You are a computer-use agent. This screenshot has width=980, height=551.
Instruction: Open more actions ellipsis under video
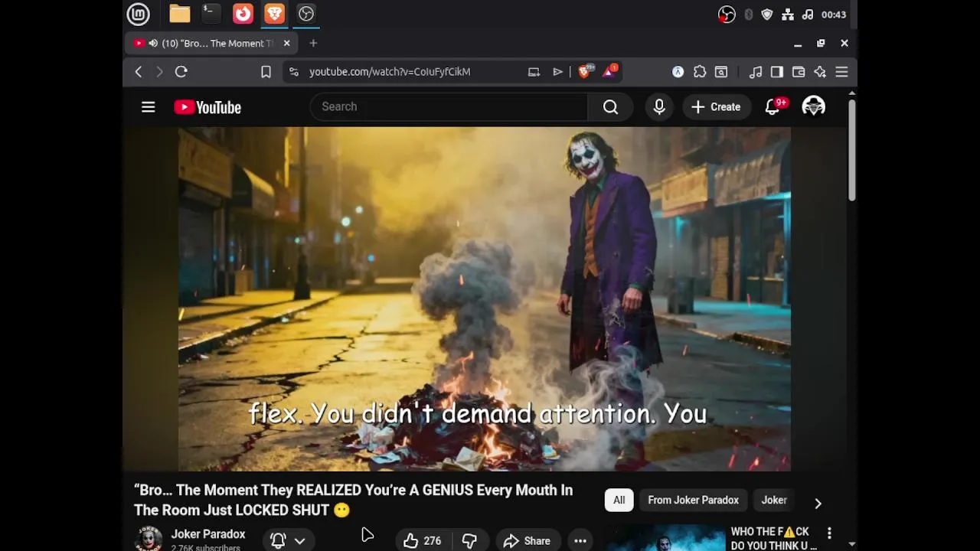(580, 540)
